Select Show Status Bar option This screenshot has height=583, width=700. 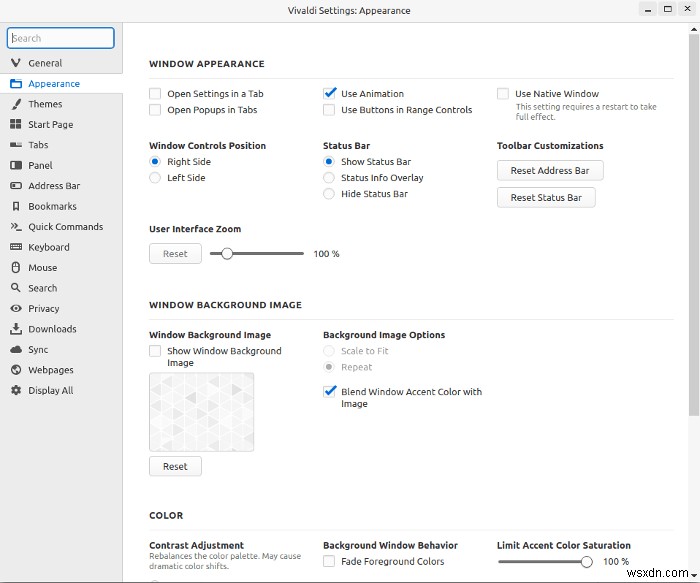pos(329,162)
